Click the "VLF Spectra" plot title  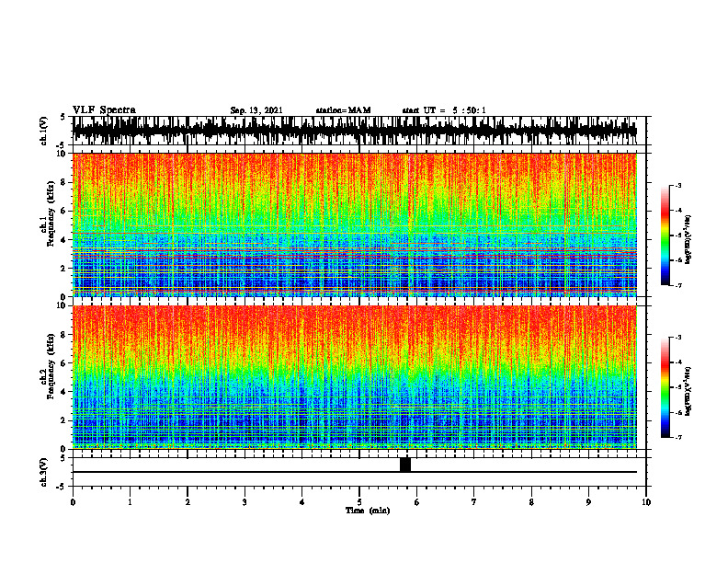point(104,110)
